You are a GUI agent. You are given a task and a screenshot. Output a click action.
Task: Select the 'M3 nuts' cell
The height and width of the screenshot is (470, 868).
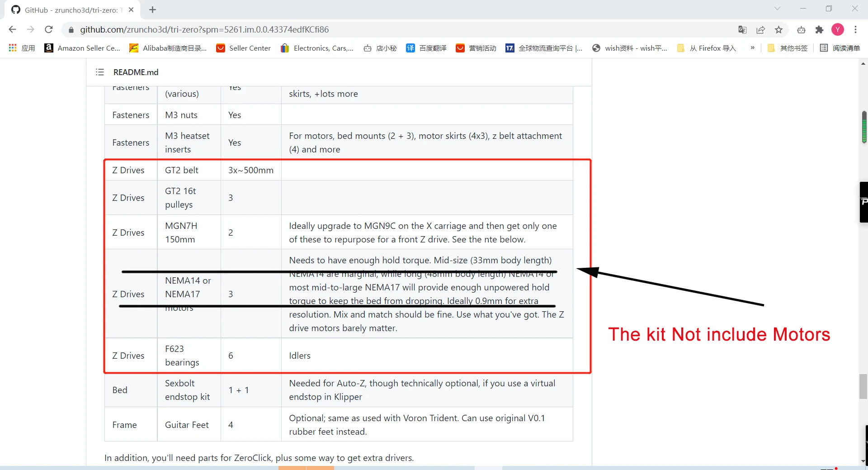[x=189, y=115]
